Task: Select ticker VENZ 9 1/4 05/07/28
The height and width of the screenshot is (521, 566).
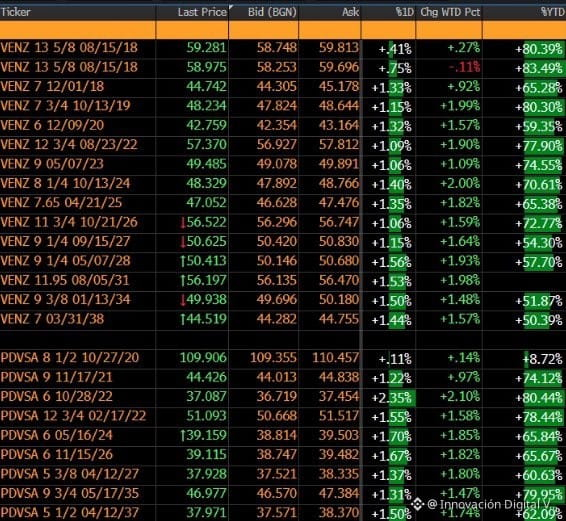Action: point(65,261)
